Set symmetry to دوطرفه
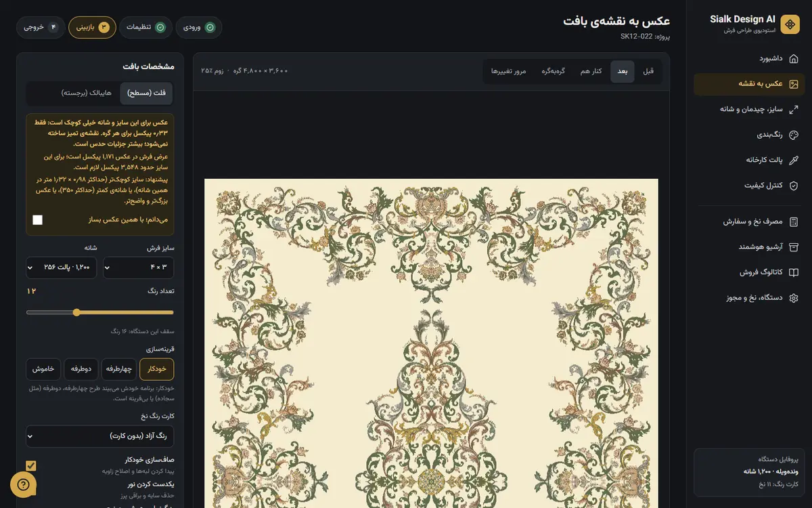Image resolution: width=812 pixels, height=508 pixels. pyautogui.click(x=81, y=369)
